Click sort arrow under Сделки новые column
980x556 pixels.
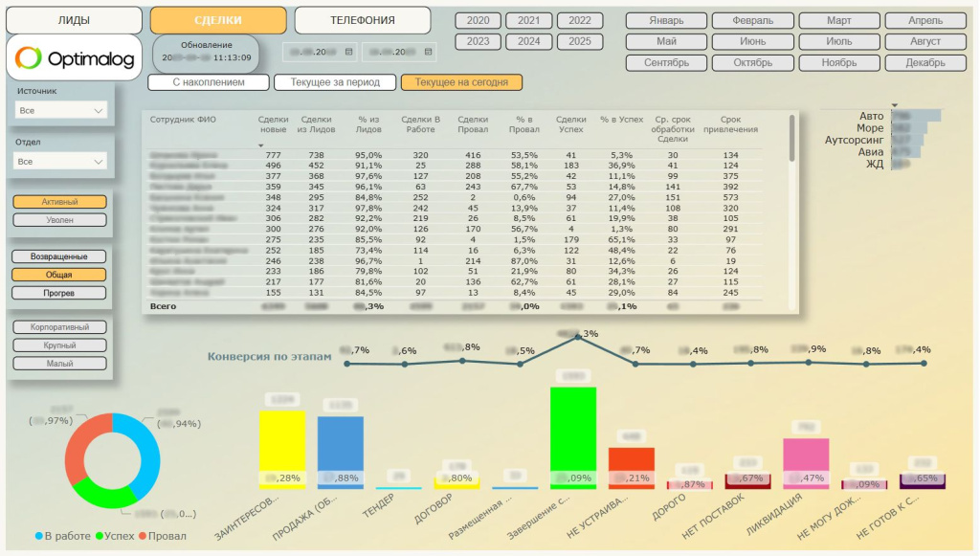pyautogui.click(x=260, y=145)
